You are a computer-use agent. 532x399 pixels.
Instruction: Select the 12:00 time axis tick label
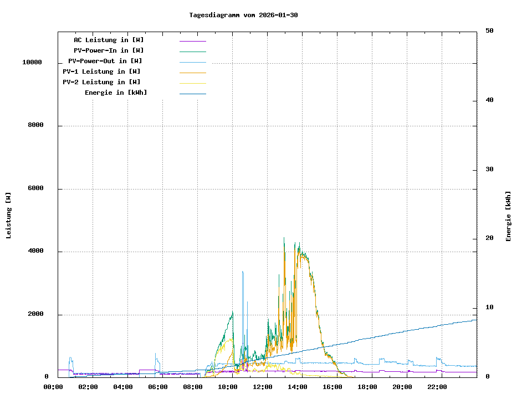(263, 387)
